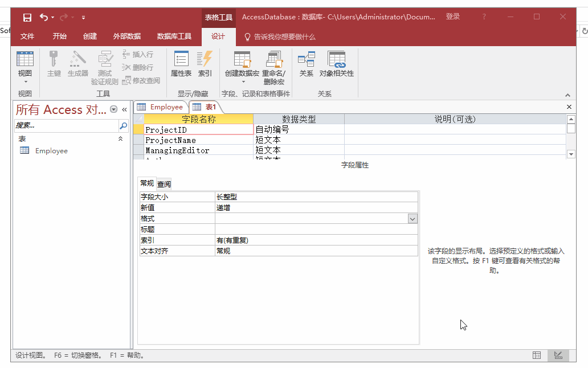This screenshot has height=368, width=588.
Task: Click the 索引 indexes icon
Action: pyautogui.click(x=205, y=63)
